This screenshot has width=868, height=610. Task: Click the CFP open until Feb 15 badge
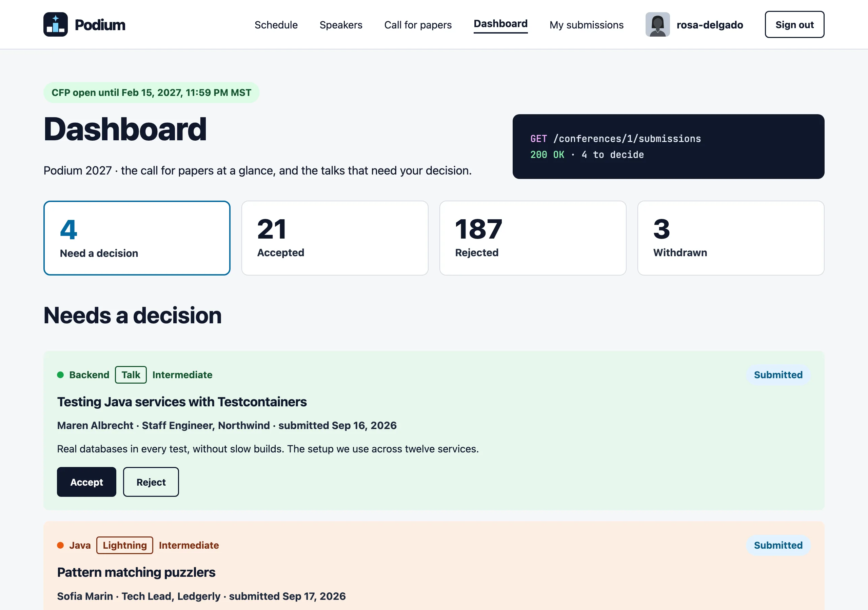(x=151, y=93)
